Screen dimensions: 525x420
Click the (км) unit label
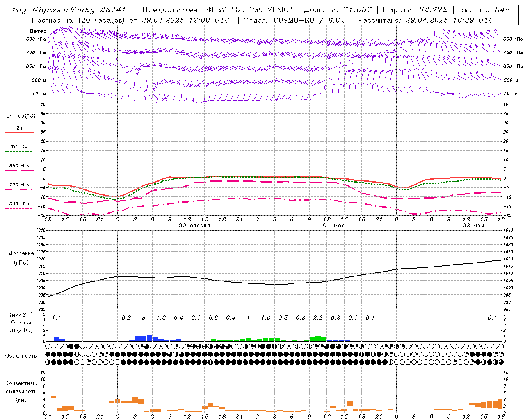[x=21, y=399]
